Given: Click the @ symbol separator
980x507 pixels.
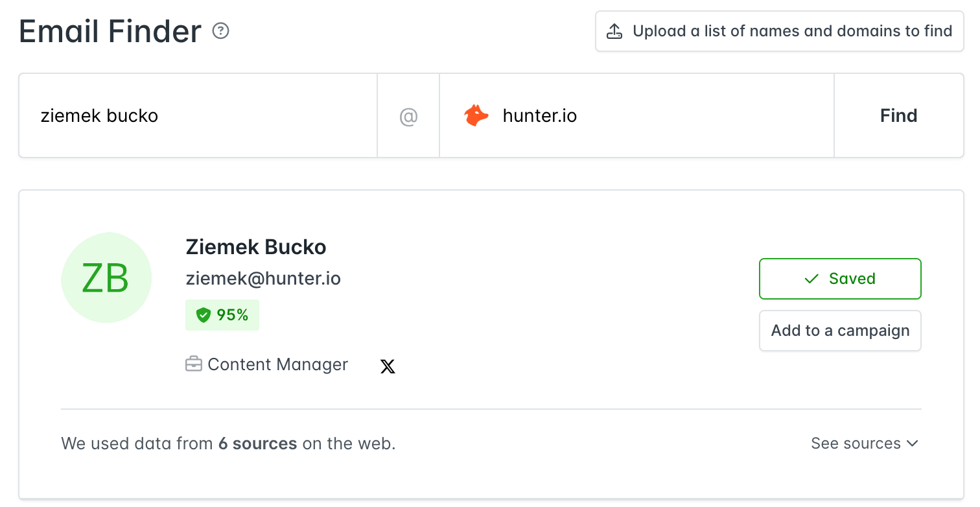Looking at the screenshot, I should (x=408, y=116).
